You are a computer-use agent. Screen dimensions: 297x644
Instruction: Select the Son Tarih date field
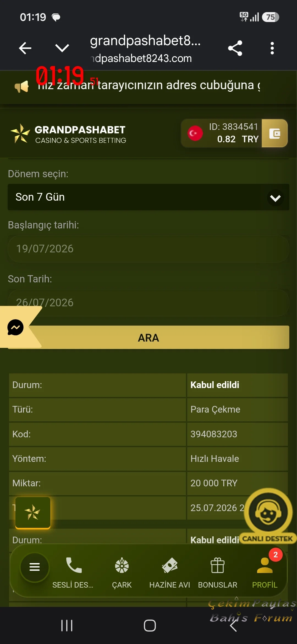click(x=148, y=303)
